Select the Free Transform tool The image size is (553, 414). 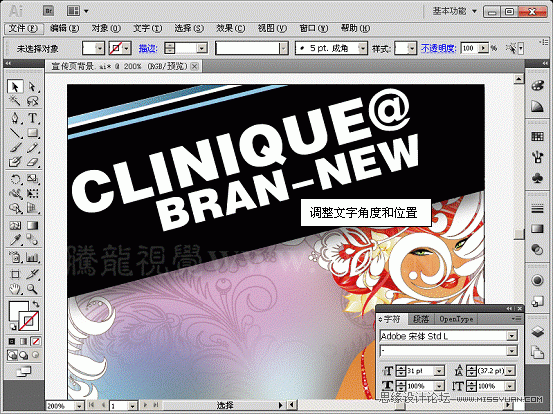click(x=32, y=194)
